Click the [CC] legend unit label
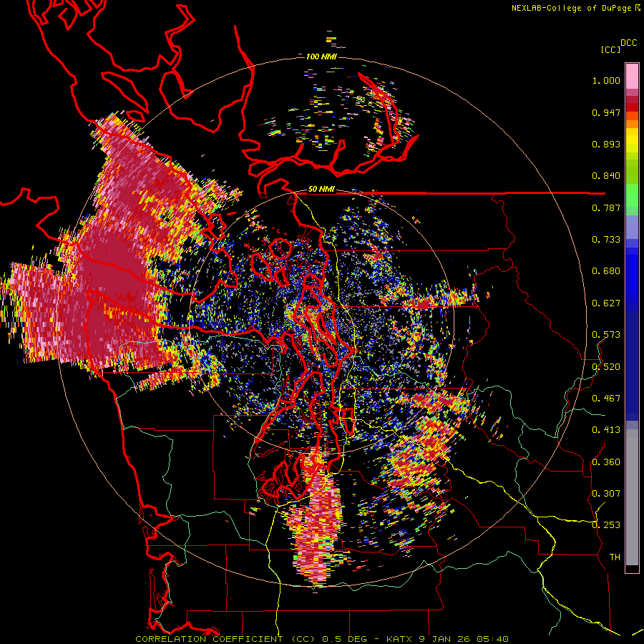The image size is (644, 644). [x=610, y=49]
